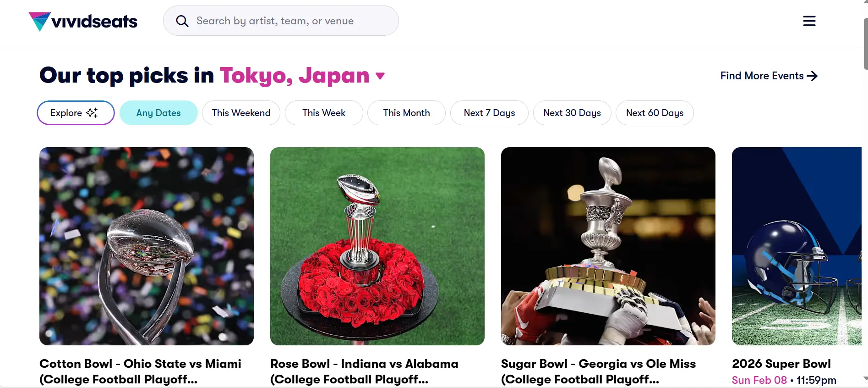The height and width of the screenshot is (388, 868).
Task: Filter events by Next 30 Days
Action: (x=572, y=113)
